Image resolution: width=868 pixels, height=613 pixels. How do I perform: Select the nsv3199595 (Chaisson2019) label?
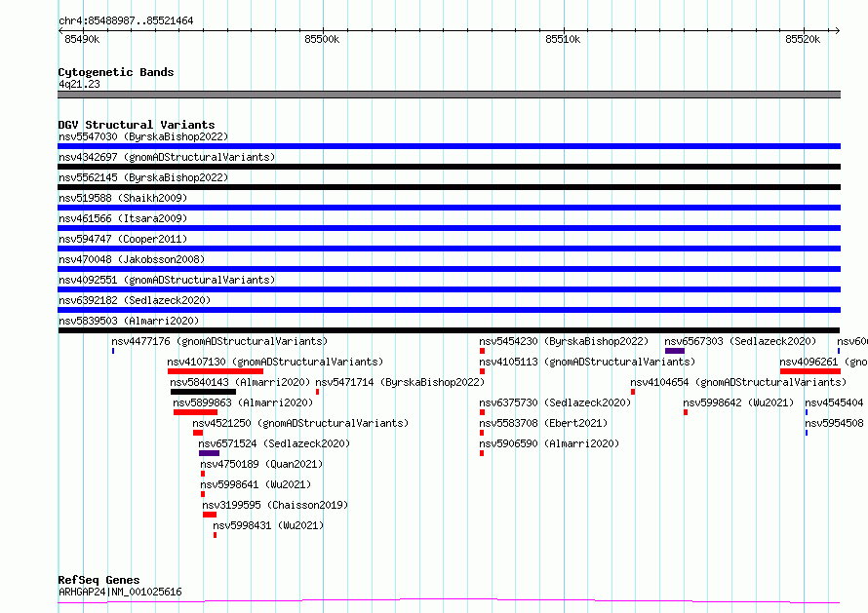275,505
